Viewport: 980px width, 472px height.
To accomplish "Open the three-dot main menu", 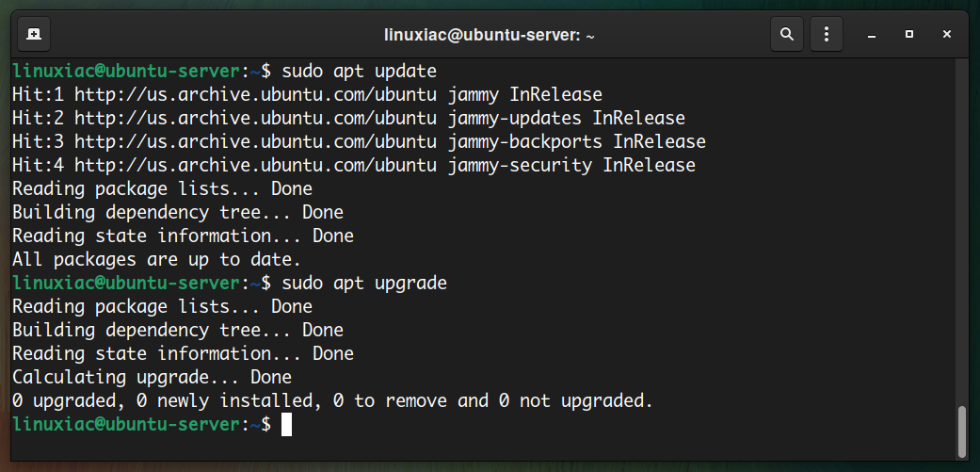I will tap(827, 34).
